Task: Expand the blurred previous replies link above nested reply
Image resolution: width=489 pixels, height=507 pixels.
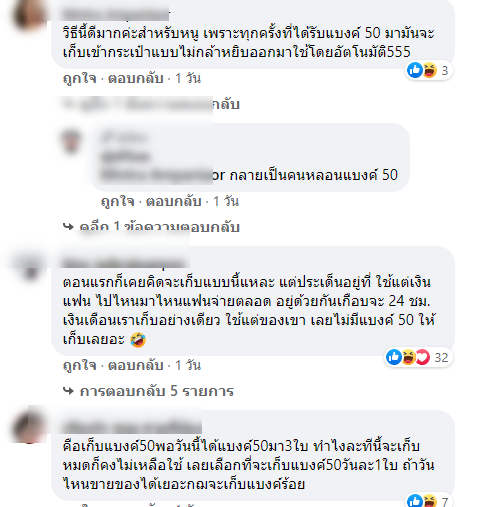Action: pos(152,104)
